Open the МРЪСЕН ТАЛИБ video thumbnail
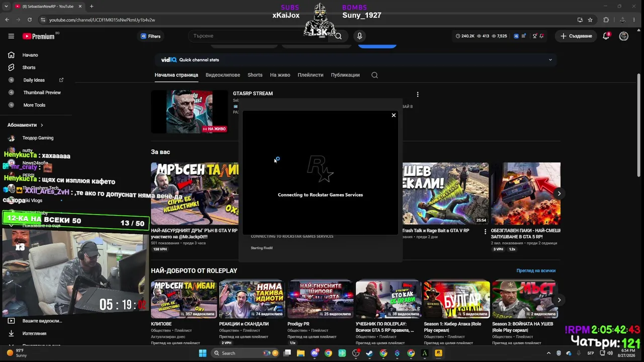This screenshot has height=362, width=644. coord(195,193)
